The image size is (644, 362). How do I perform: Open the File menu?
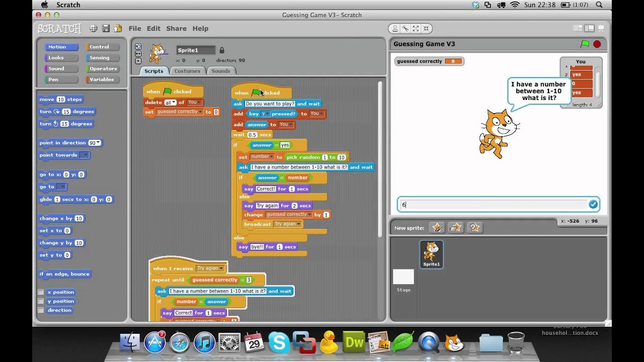135,29
